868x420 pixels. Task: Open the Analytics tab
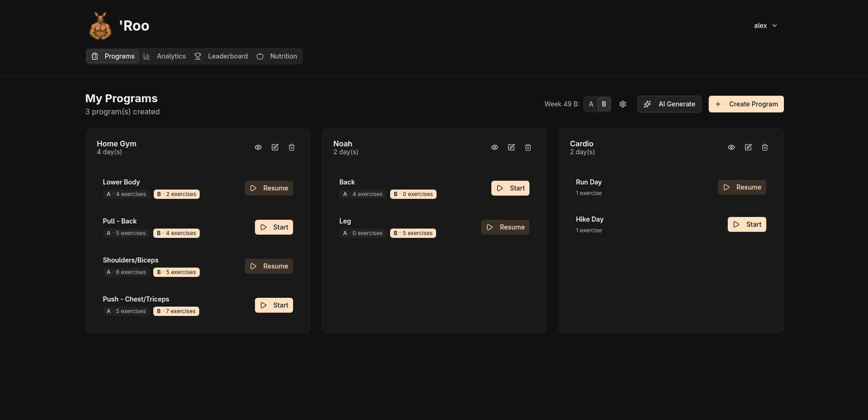(165, 56)
